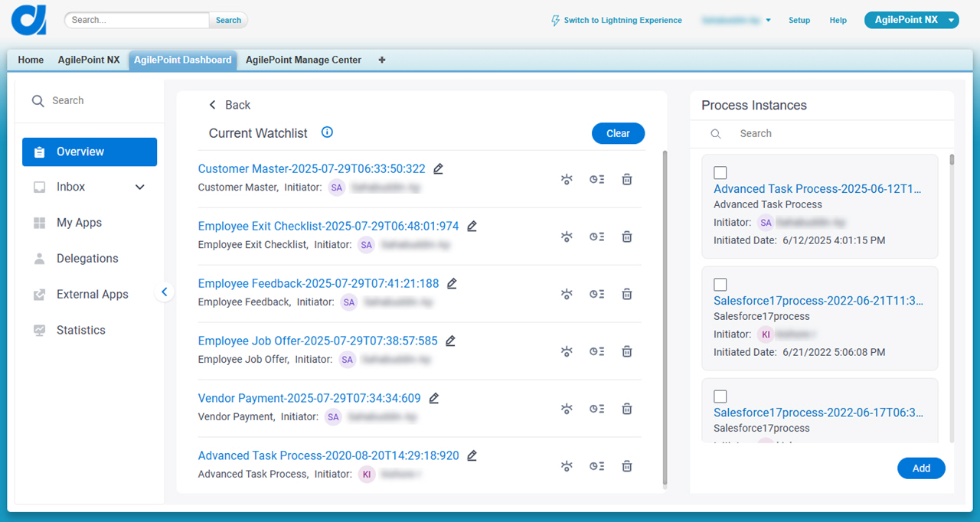Image resolution: width=980 pixels, height=522 pixels.
Task: Open the Customer Master-2025-07-29T06:33:50:322 link
Action: click(312, 168)
